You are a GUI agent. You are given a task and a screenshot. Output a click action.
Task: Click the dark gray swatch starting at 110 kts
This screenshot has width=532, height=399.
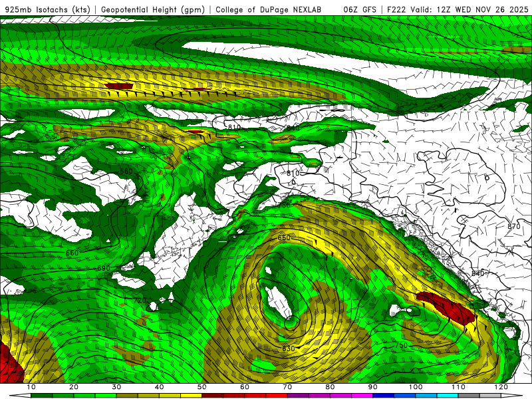(469, 396)
